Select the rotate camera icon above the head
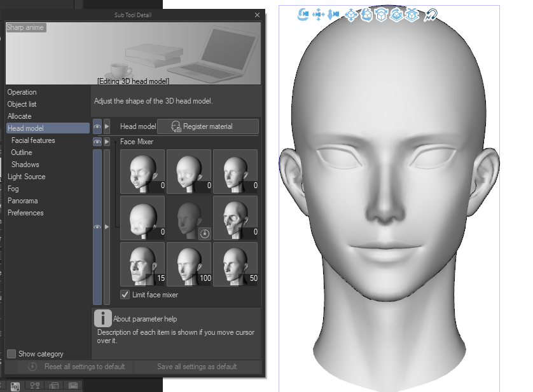This screenshot has height=392, width=533. [303, 15]
